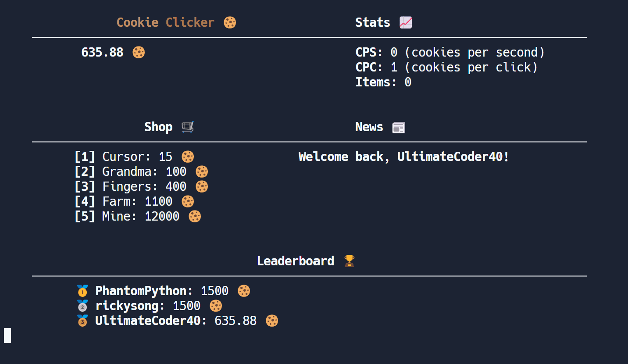
Task: Click the rickysong leaderboard name
Action: [x=129, y=306]
